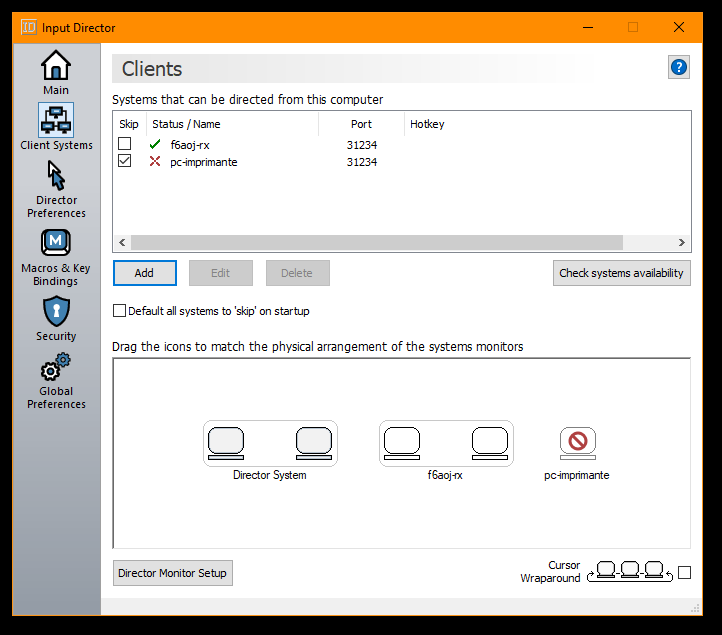The image size is (722, 635).
Task: Select the pc-imprimante row name
Action: (x=204, y=162)
